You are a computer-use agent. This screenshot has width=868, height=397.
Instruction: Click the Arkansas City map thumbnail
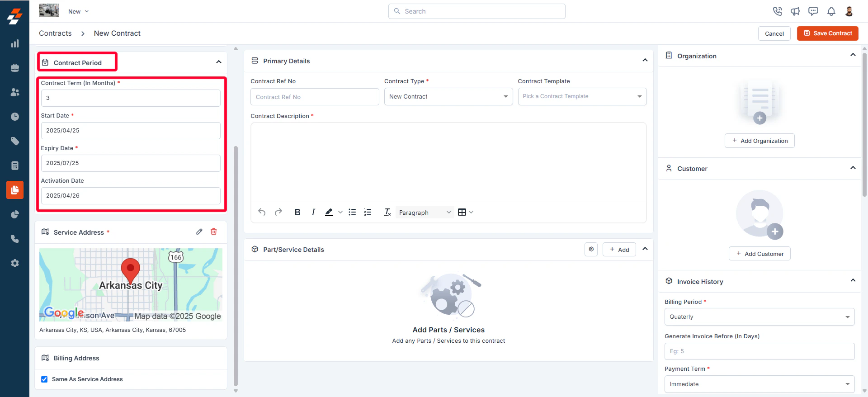(x=131, y=285)
